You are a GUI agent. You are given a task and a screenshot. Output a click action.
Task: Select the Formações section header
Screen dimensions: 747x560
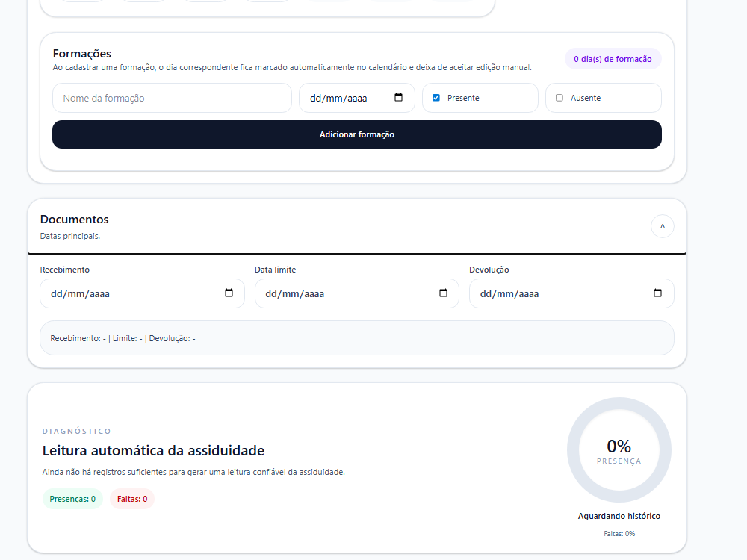click(x=81, y=53)
